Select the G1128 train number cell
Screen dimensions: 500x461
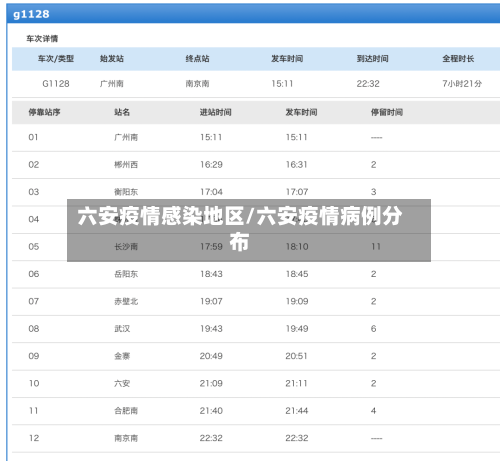pos(56,84)
